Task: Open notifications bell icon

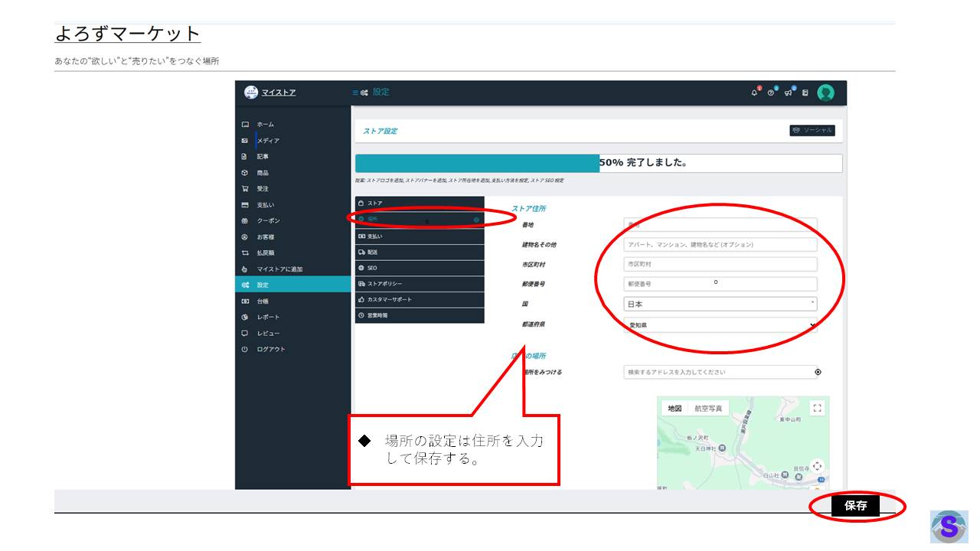Action: (x=755, y=93)
